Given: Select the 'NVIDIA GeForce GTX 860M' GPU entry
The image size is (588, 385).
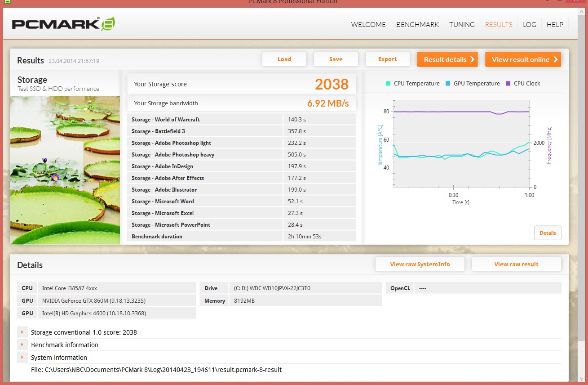Looking at the screenshot, I should tap(93, 301).
